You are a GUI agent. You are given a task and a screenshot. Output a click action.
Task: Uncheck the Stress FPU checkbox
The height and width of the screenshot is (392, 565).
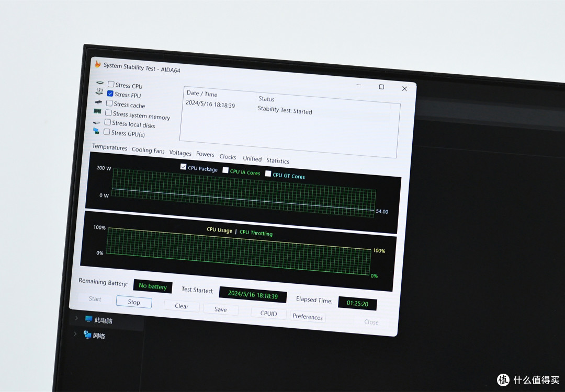pyautogui.click(x=110, y=93)
